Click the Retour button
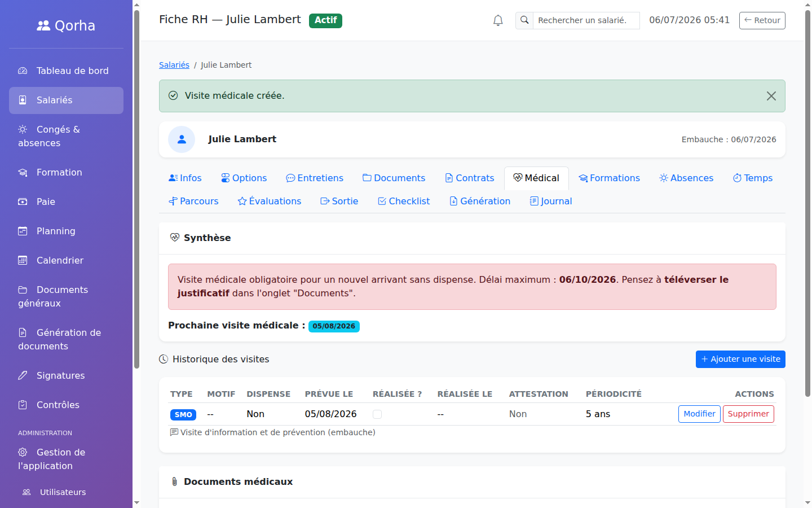The image size is (812, 508). click(762, 20)
